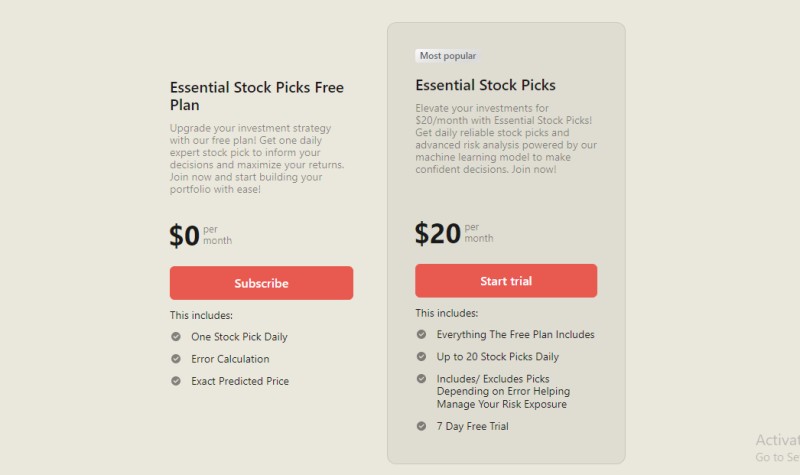Start trial for Essential Stock Picks
The image size is (800, 475).
pyautogui.click(x=506, y=281)
